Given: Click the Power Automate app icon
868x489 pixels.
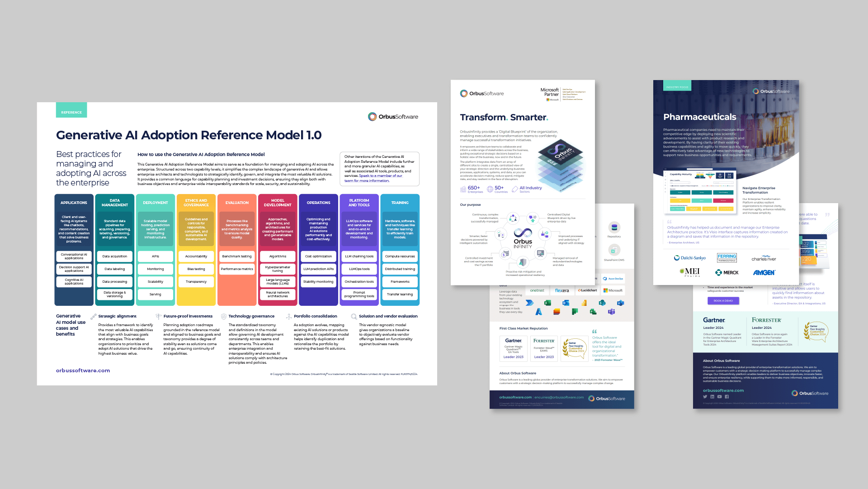Looking at the screenshot, I should pyautogui.click(x=529, y=303).
